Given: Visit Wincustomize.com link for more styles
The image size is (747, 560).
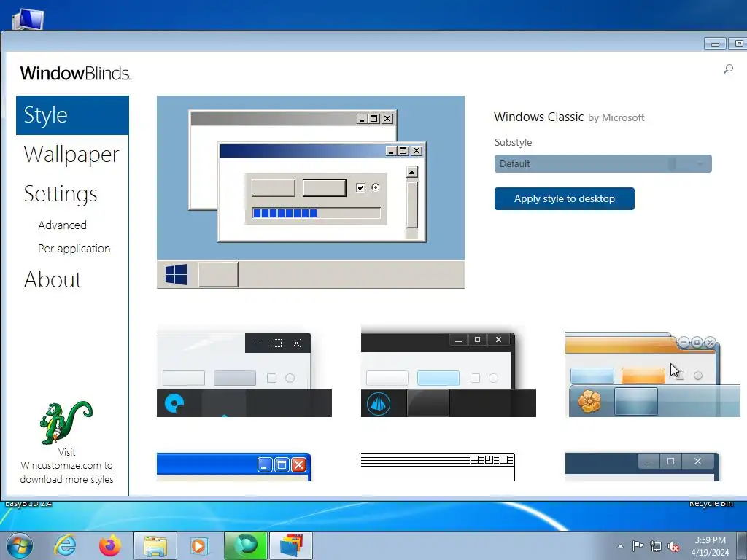Looking at the screenshot, I should [x=66, y=466].
